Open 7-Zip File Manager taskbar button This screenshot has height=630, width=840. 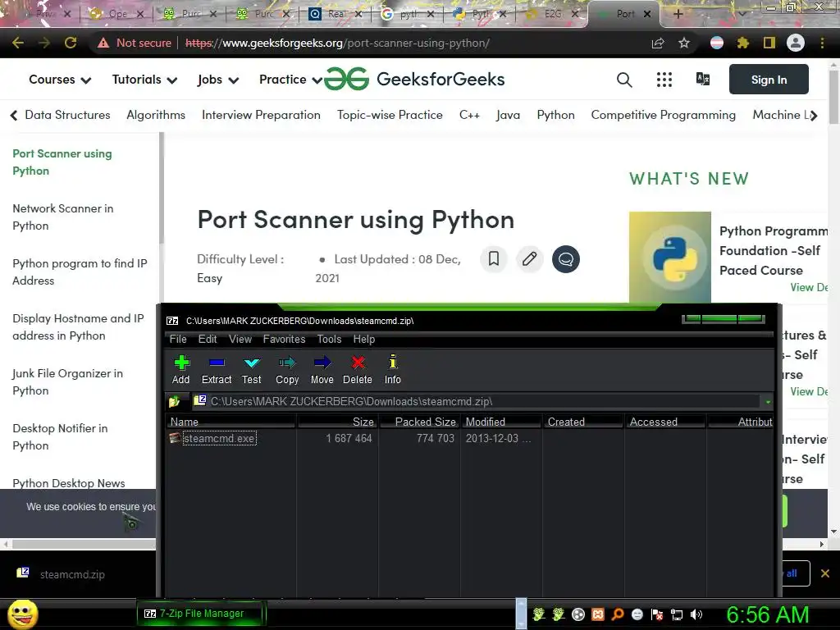pyautogui.click(x=202, y=614)
